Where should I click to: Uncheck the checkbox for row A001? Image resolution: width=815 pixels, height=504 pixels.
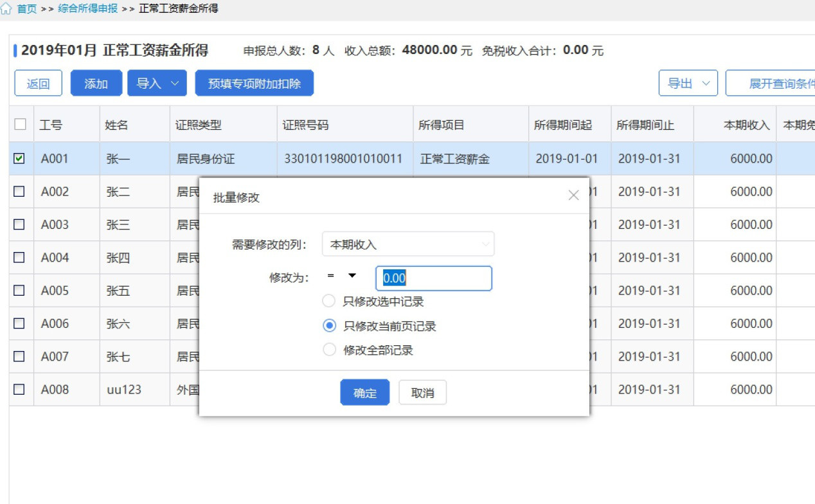(19, 158)
